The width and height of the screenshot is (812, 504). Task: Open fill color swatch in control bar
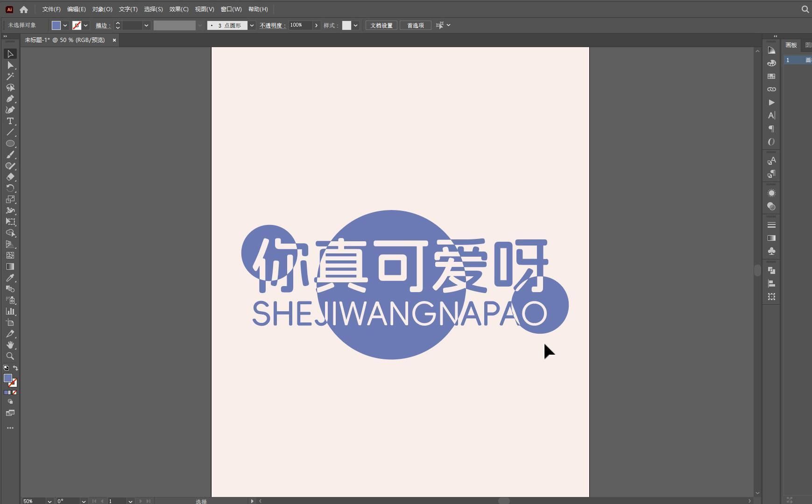pos(56,26)
